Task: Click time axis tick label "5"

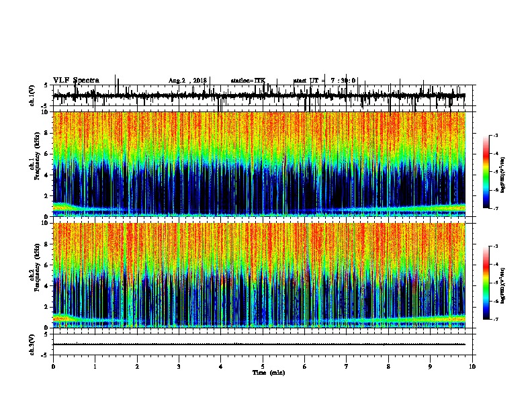Action: tap(263, 367)
